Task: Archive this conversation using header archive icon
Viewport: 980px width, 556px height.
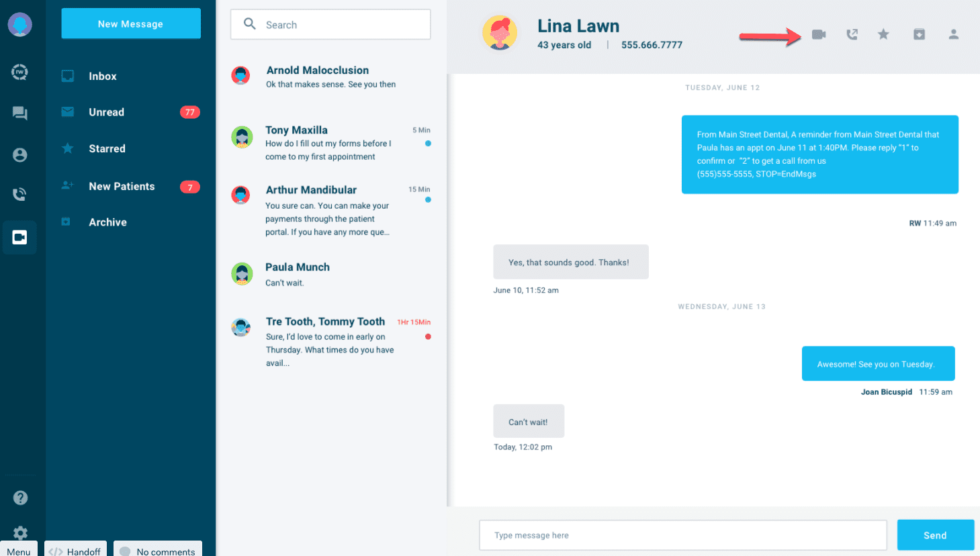Action: coord(919,34)
